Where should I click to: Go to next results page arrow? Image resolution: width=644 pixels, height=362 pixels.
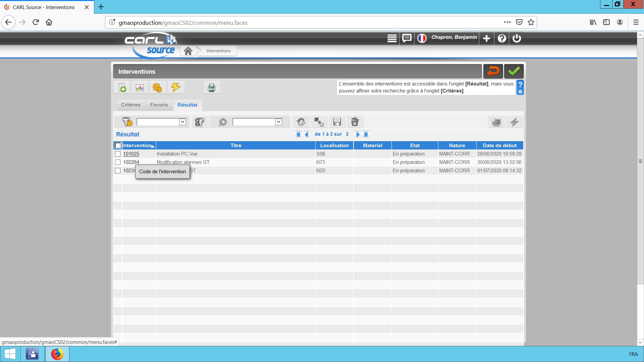click(358, 134)
